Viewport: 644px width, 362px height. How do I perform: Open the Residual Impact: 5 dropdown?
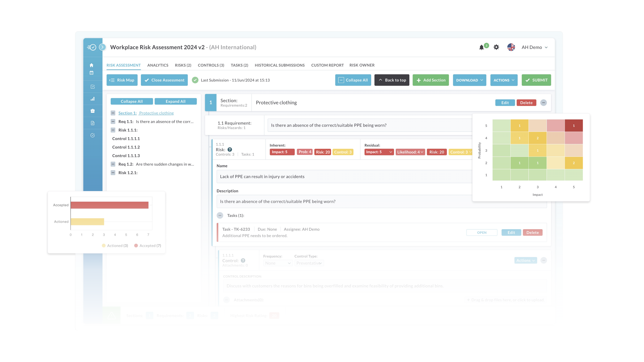[x=379, y=152]
